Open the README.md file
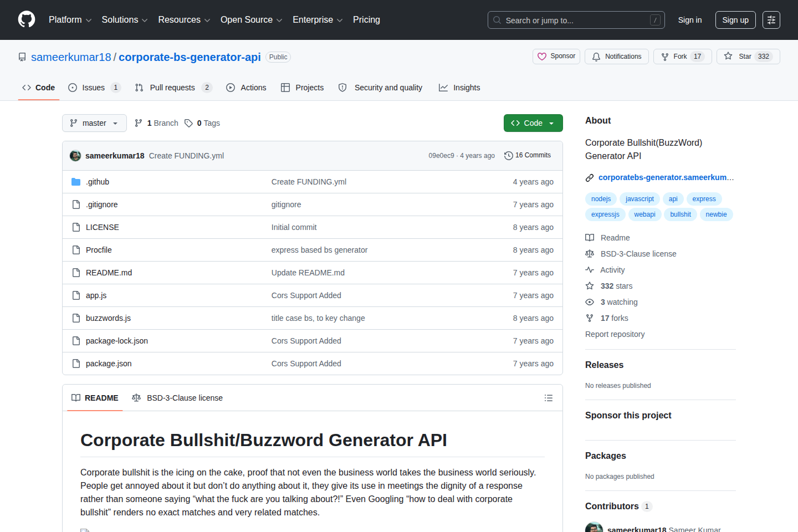Image resolution: width=798 pixels, height=532 pixels. click(x=109, y=272)
